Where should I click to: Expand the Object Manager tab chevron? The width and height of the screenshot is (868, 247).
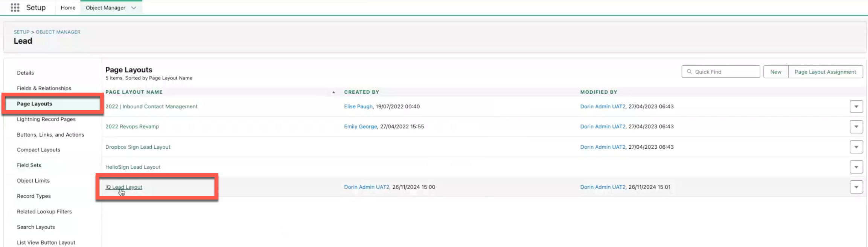point(134,8)
